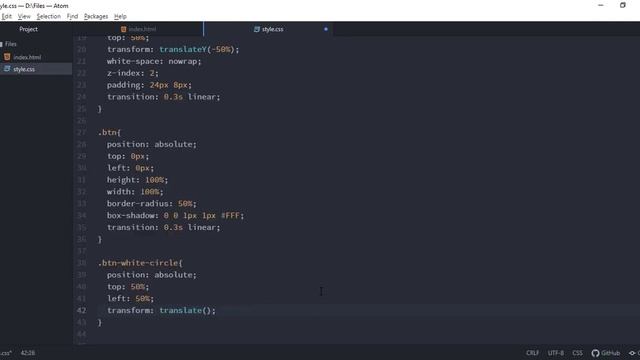Click the .btn selector on line 27

[107, 132]
